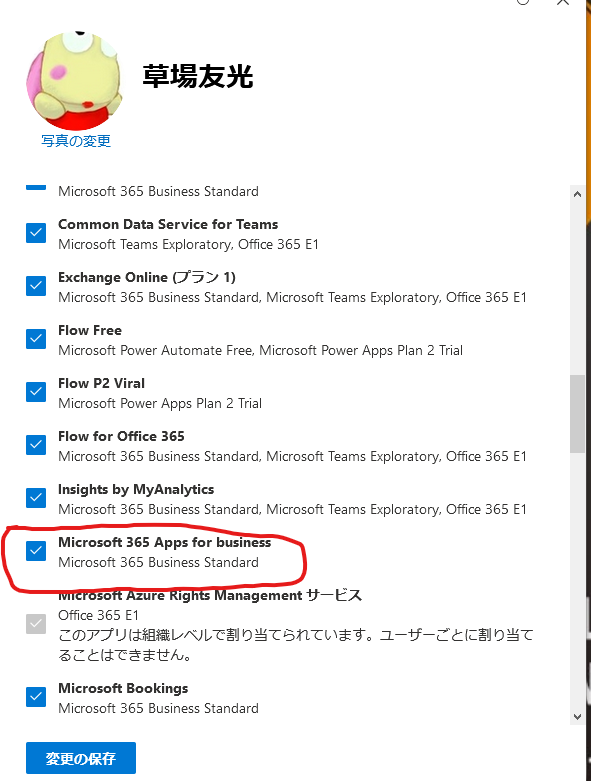Click Office 365 E1 text under Azure Rights

tap(98, 615)
